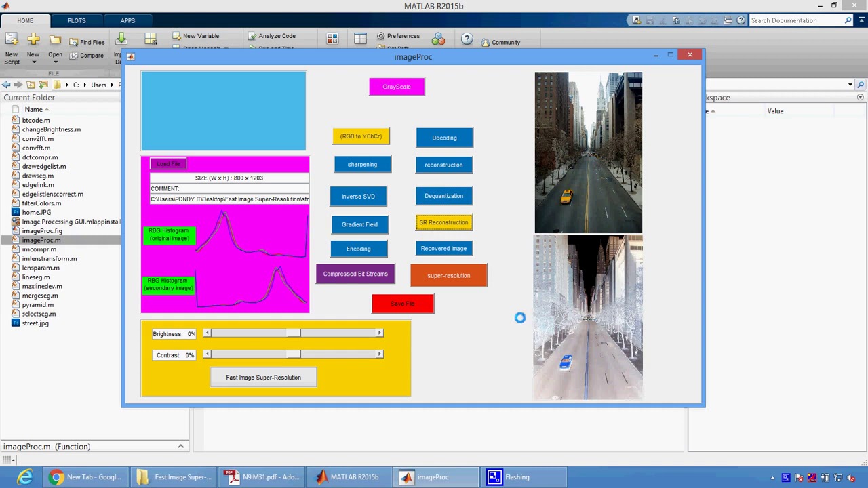
Task: Click the Recovered Image button
Action: click(x=443, y=249)
